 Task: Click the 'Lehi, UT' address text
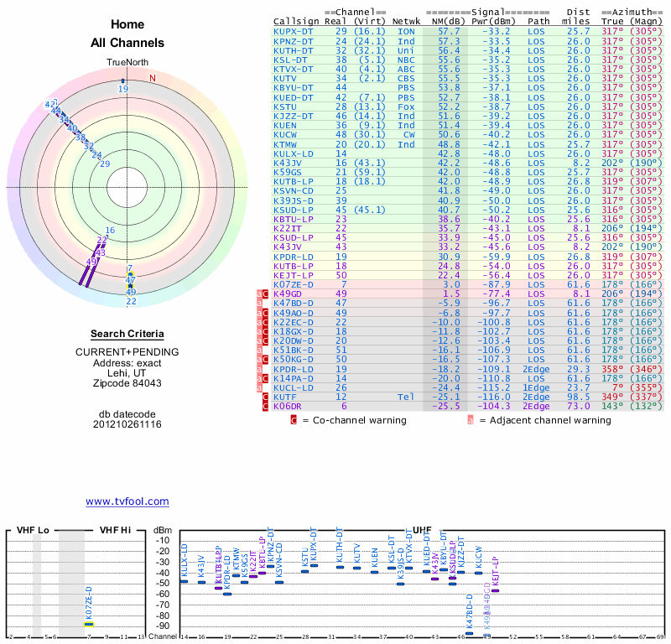(x=127, y=372)
